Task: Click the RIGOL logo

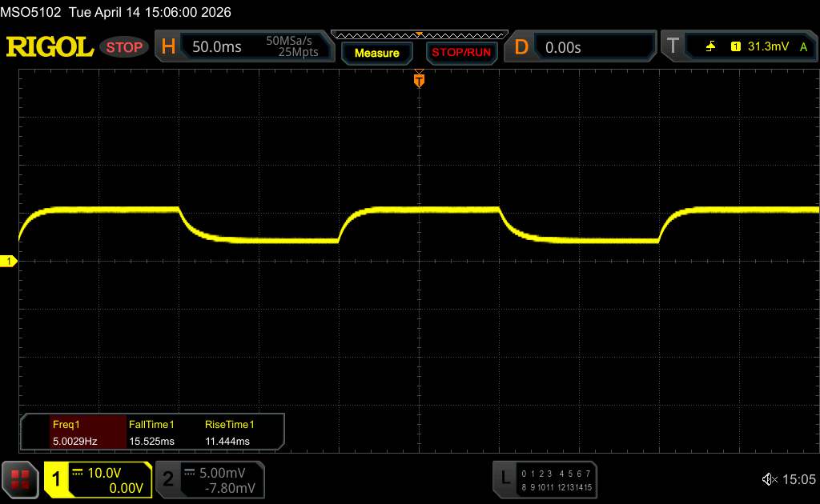Action: [x=50, y=47]
